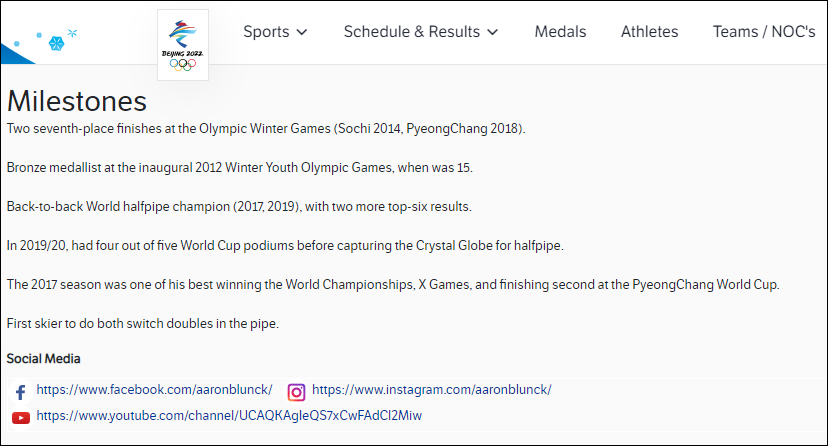Go to the Medals page

click(560, 32)
